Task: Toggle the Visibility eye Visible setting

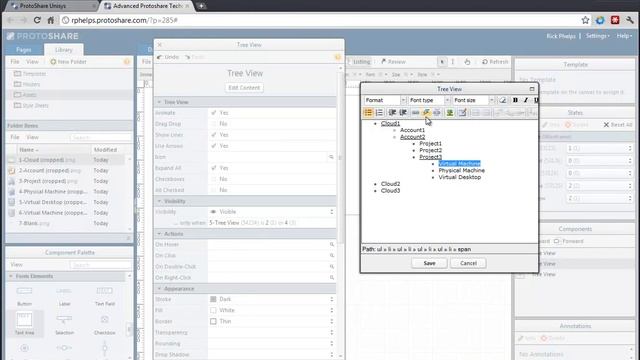Action: click(213, 212)
